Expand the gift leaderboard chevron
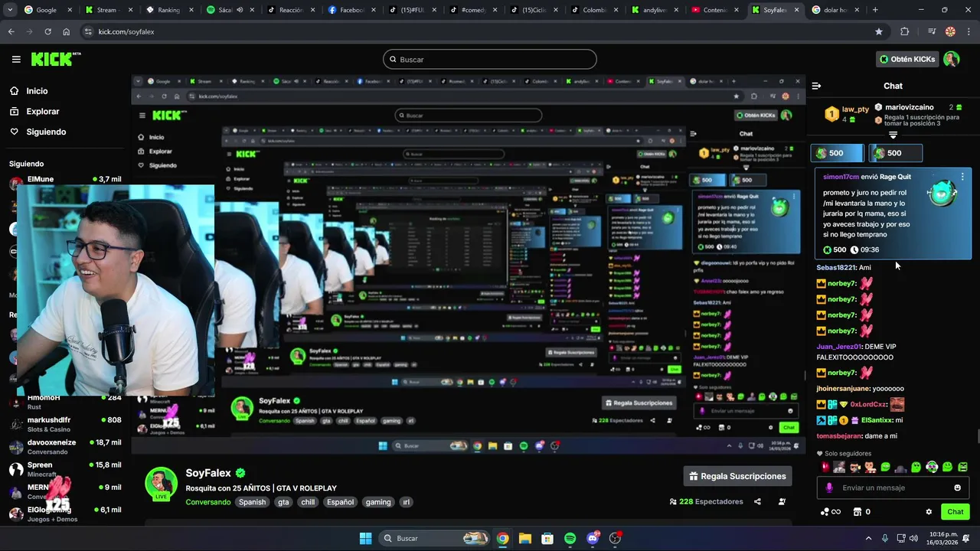Screen dimensions: 980x551 point(893,135)
